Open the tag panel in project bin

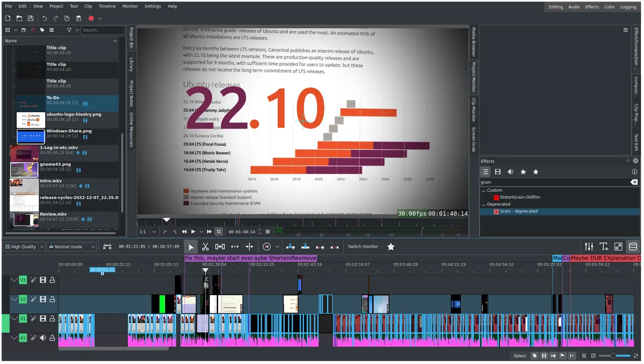pos(42,30)
